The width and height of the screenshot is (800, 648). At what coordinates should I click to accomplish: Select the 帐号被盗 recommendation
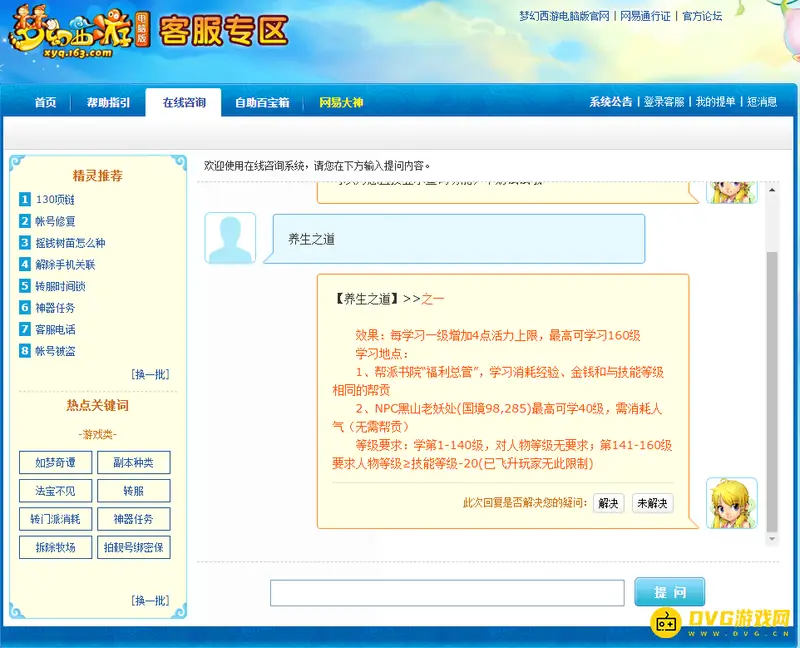(55, 351)
